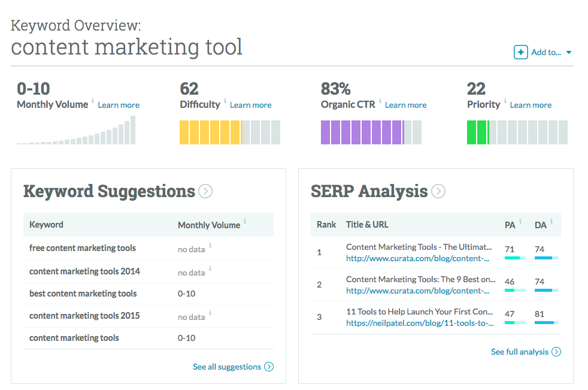Viewport: 588px width, 390px height.
Task: Click the plus icon beside Add to
Action: click(x=520, y=52)
